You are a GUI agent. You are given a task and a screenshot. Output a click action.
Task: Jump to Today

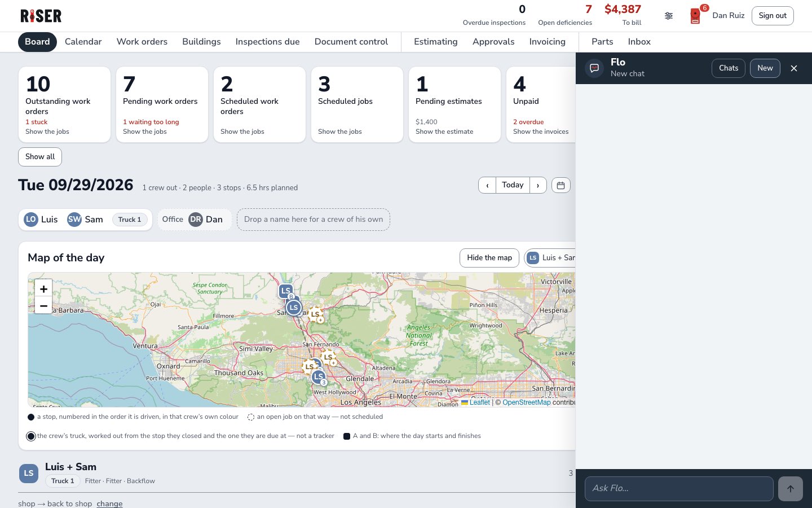[513, 185]
